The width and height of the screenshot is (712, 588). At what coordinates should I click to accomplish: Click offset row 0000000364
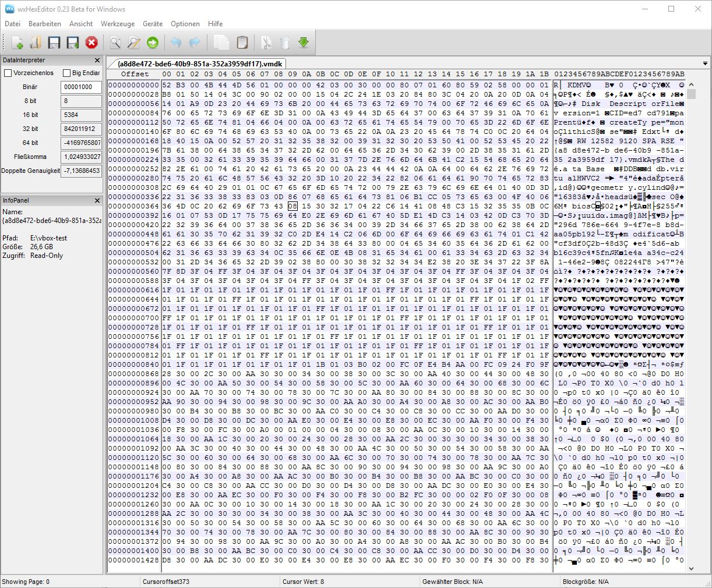(x=133, y=206)
